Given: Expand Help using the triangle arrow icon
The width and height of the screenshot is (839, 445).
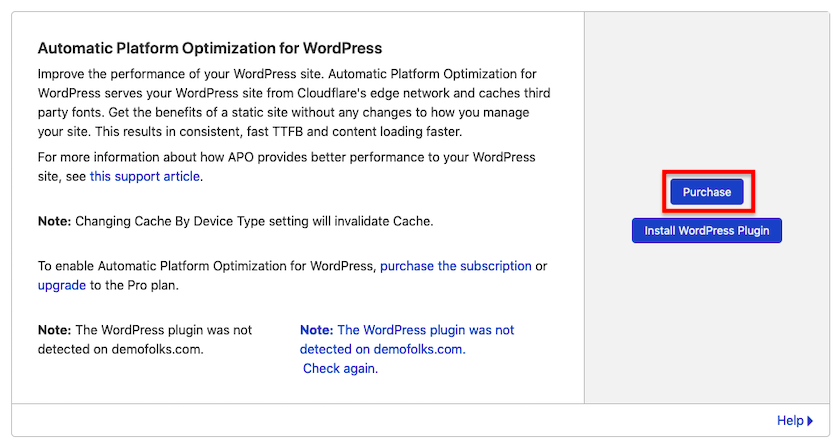Looking at the screenshot, I should click(x=810, y=422).
